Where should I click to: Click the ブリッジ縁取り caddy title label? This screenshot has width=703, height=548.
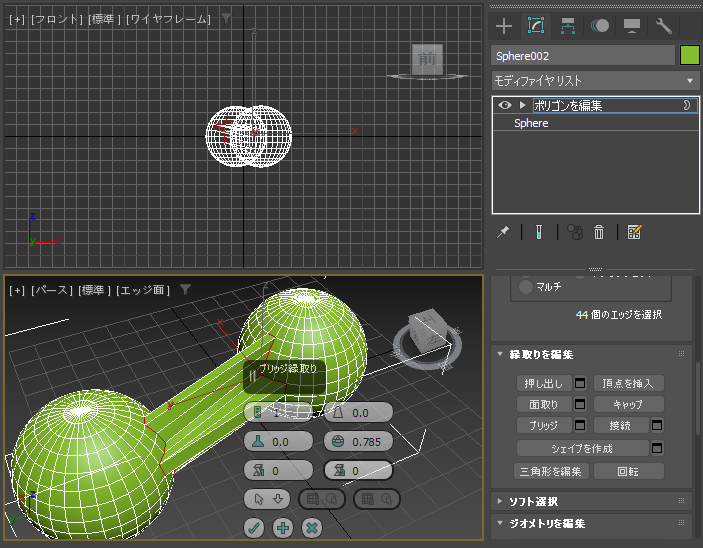tap(288, 368)
